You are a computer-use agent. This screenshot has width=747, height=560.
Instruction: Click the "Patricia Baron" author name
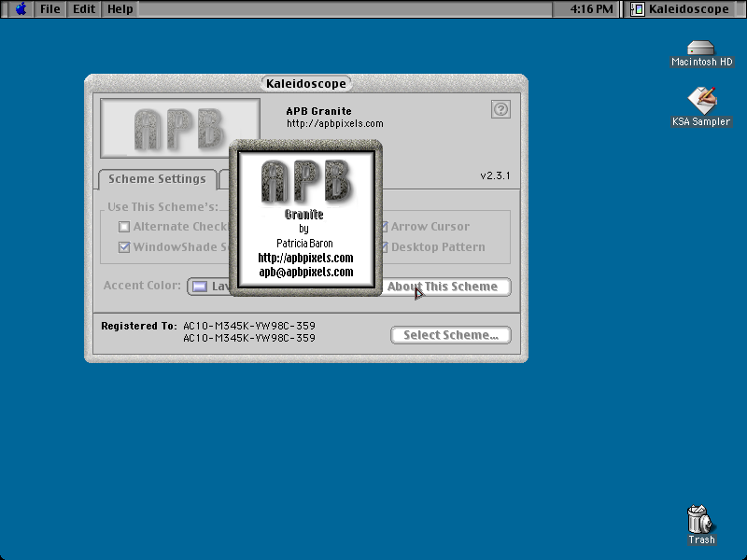coord(305,244)
